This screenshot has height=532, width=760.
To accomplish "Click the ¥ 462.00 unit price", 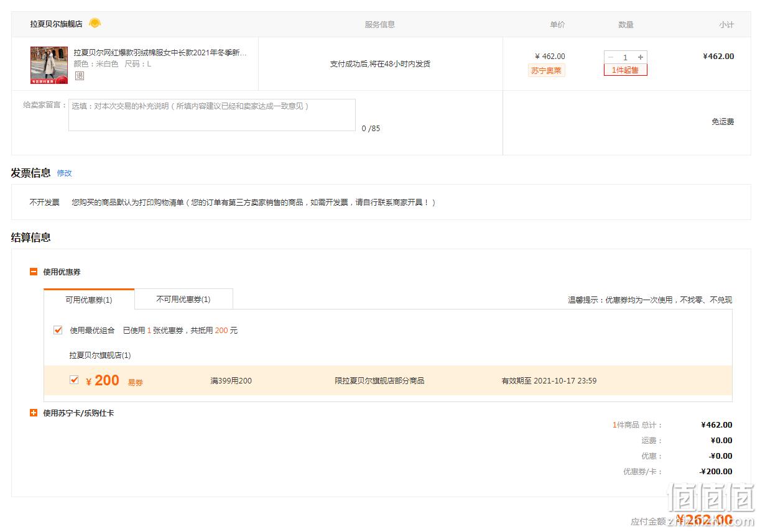I will click(550, 57).
